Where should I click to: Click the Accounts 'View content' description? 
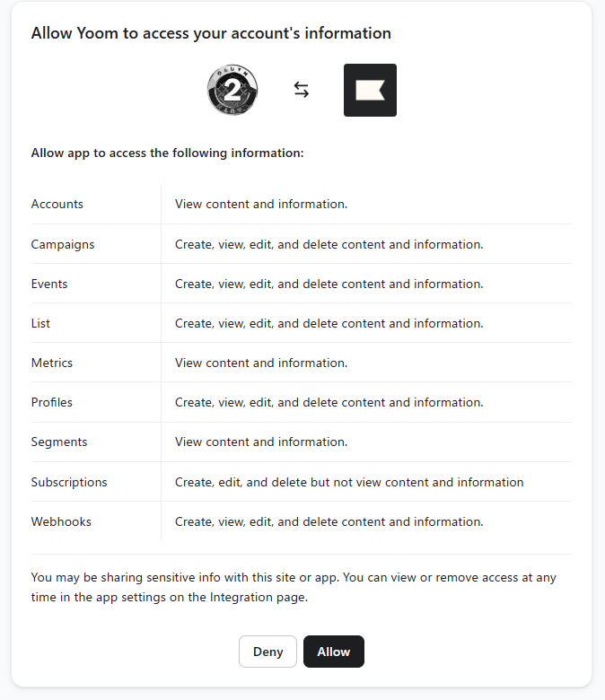[x=261, y=204]
